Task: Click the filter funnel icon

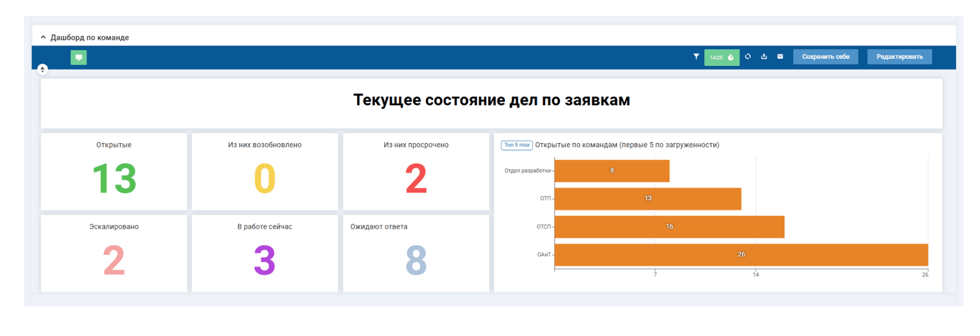Action: tap(696, 56)
